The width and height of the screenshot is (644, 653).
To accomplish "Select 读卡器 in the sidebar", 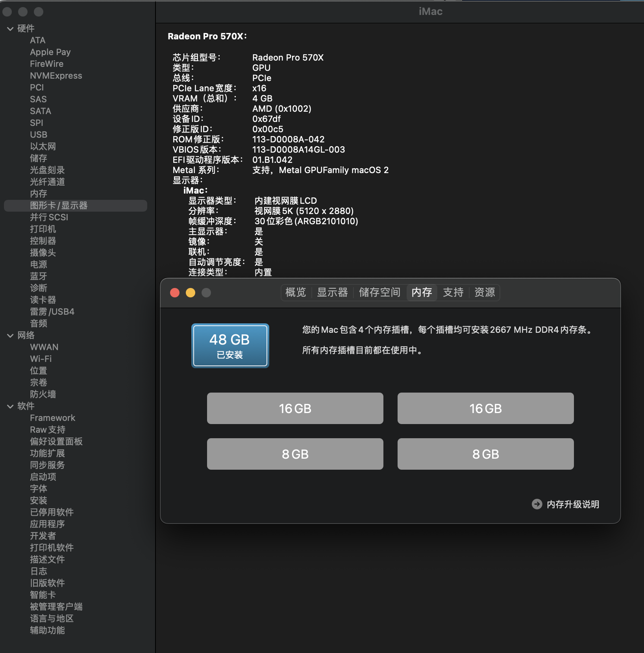I will pos(43,300).
